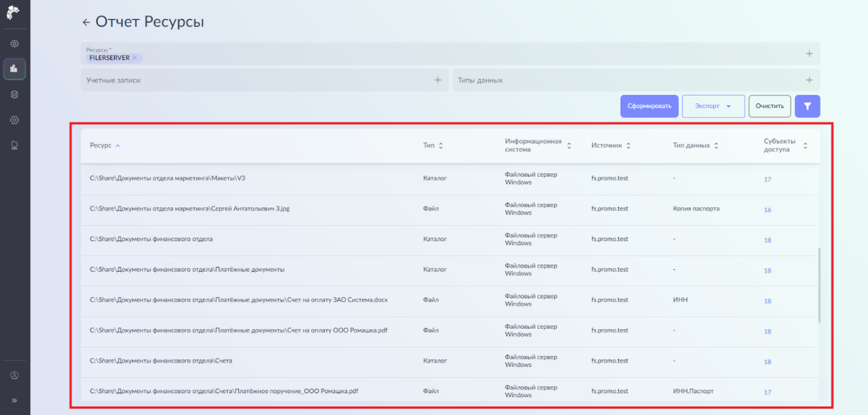Open the Экспорт dropdown
The height and width of the screenshot is (415, 868).
(x=713, y=106)
